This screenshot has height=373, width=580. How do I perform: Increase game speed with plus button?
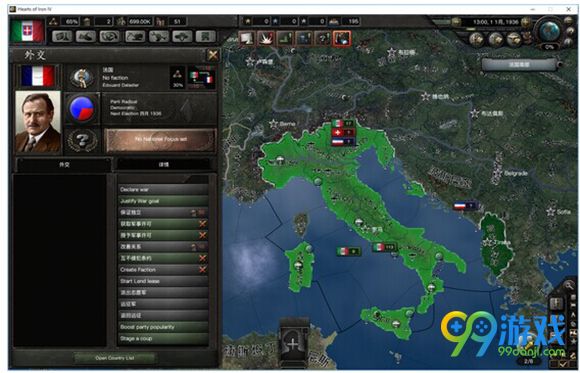526,22
